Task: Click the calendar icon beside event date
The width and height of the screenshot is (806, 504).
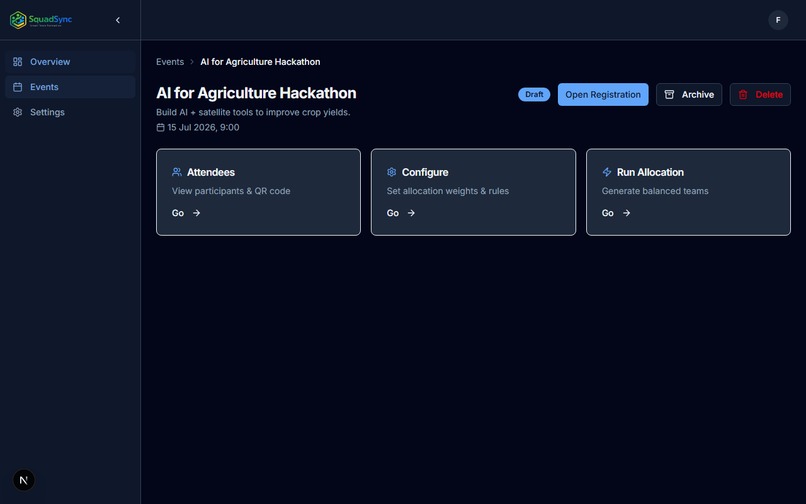Action: pos(160,128)
